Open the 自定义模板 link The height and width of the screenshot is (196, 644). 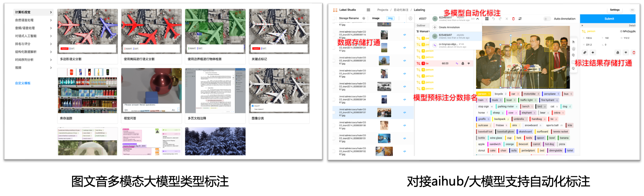23,83
